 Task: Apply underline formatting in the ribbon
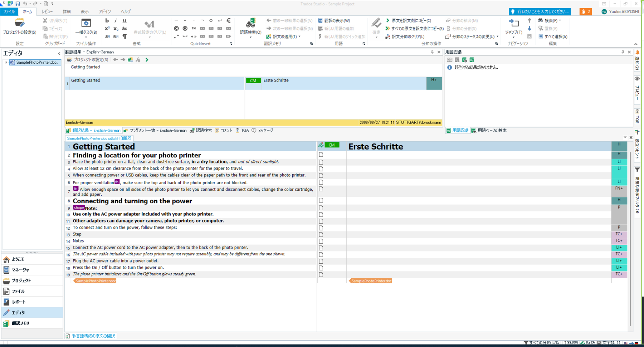point(125,21)
